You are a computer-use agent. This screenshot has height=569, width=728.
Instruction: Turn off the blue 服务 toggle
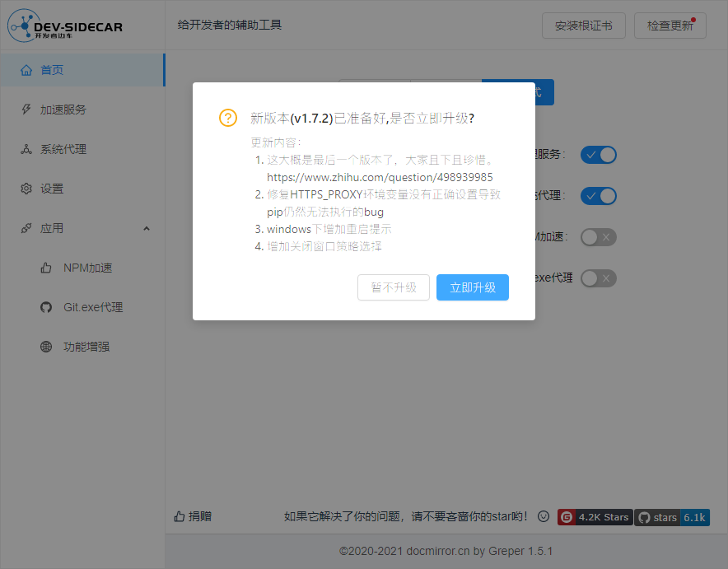599,155
